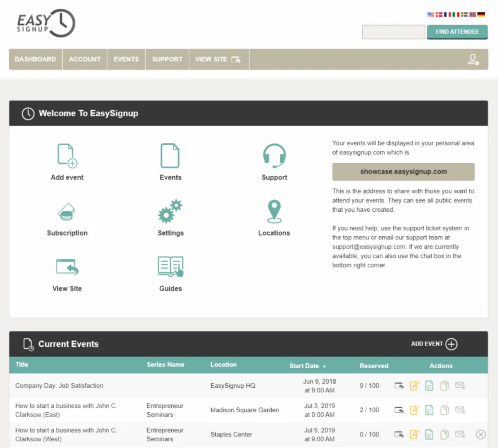Click the Support headset icon
This screenshot has height=448, width=498.
[x=274, y=156]
